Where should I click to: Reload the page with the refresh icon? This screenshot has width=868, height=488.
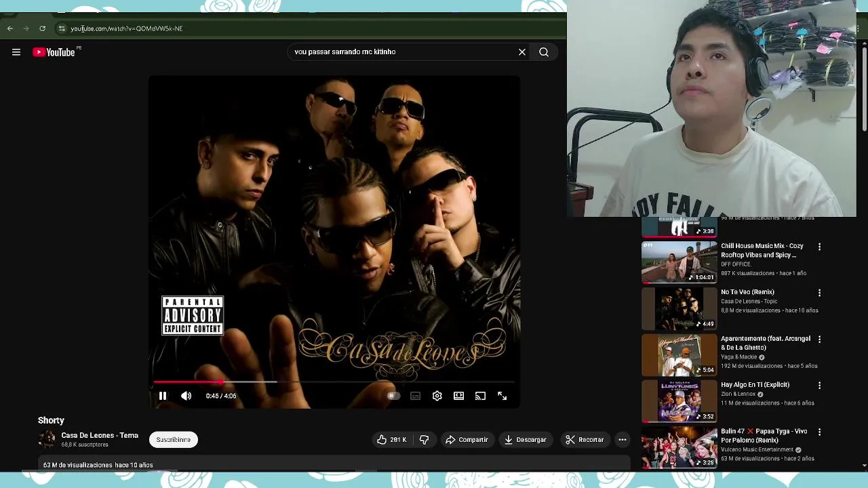tap(42, 28)
